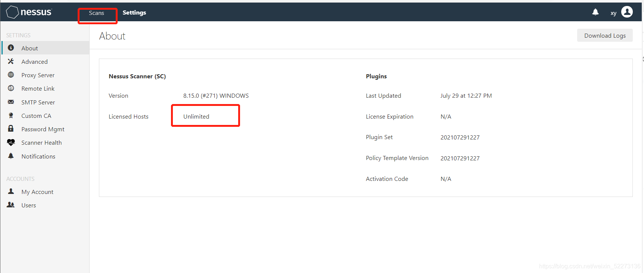The height and width of the screenshot is (273, 644).
Task: Click the Nessus logo
Action: pyautogui.click(x=29, y=12)
